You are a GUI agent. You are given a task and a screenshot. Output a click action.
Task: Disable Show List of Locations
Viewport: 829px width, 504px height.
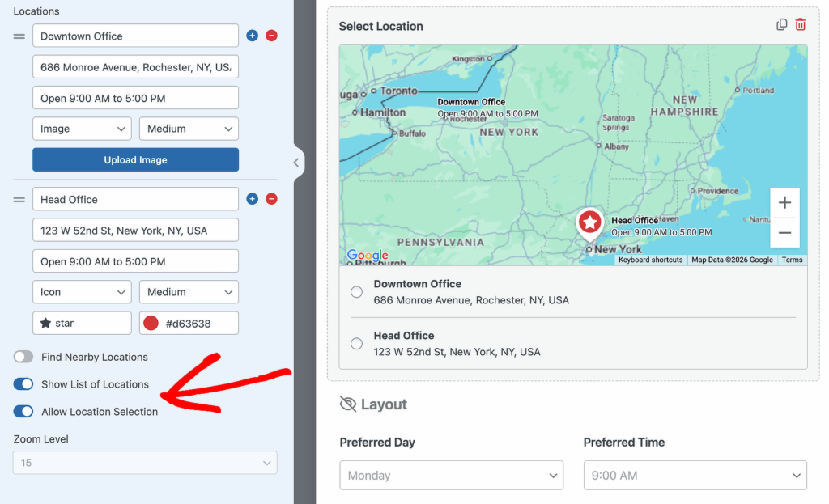click(24, 384)
